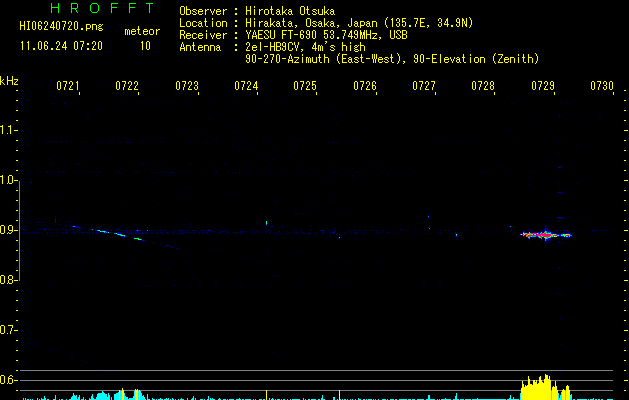
Task: Click the 0722 time axis label
Action: [x=127, y=86]
